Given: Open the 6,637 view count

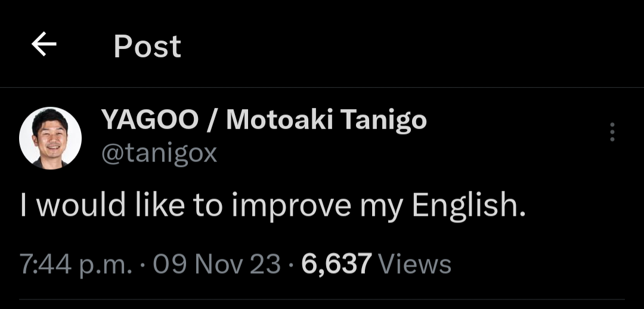Looking at the screenshot, I should point(337,264).
